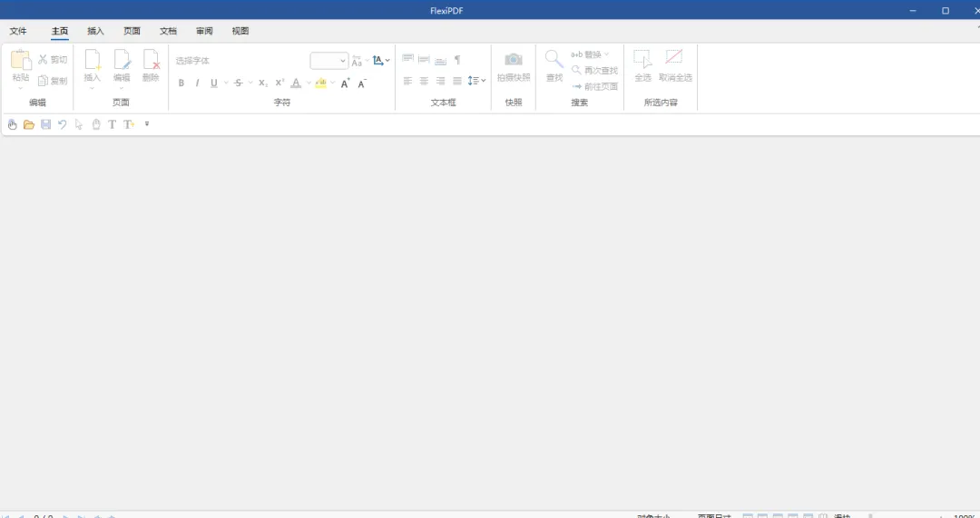Toggle Superscript formatting
The height and width of the screenshot is (518, 980).
pos(280,83)
